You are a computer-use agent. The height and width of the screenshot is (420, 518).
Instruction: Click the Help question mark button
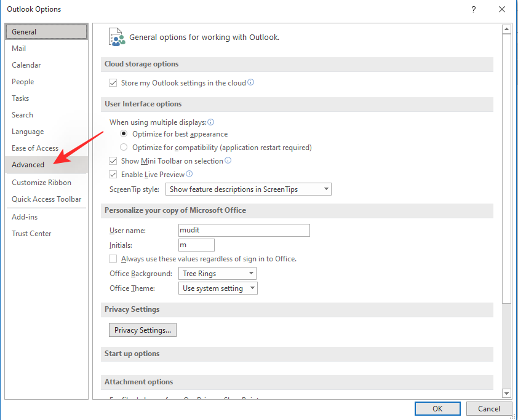pos(473,9)
